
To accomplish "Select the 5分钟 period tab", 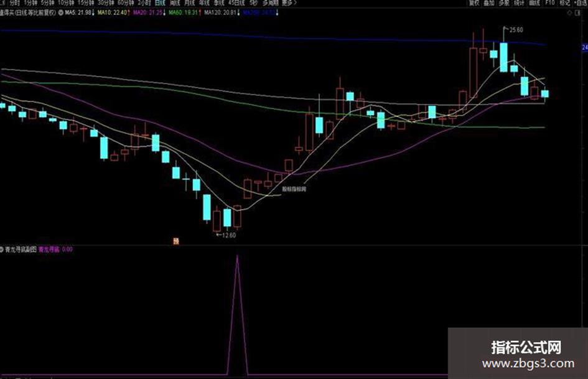I will click(48, 2).
